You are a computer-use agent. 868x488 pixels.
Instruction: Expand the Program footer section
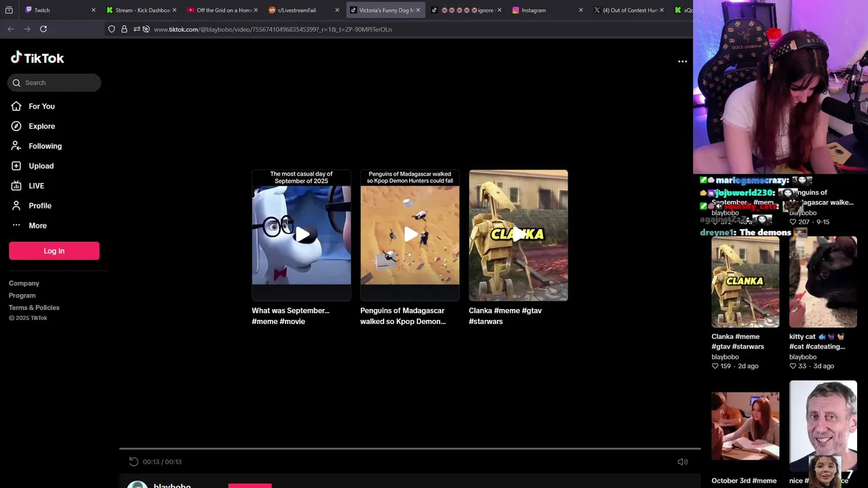pos(22,296)
